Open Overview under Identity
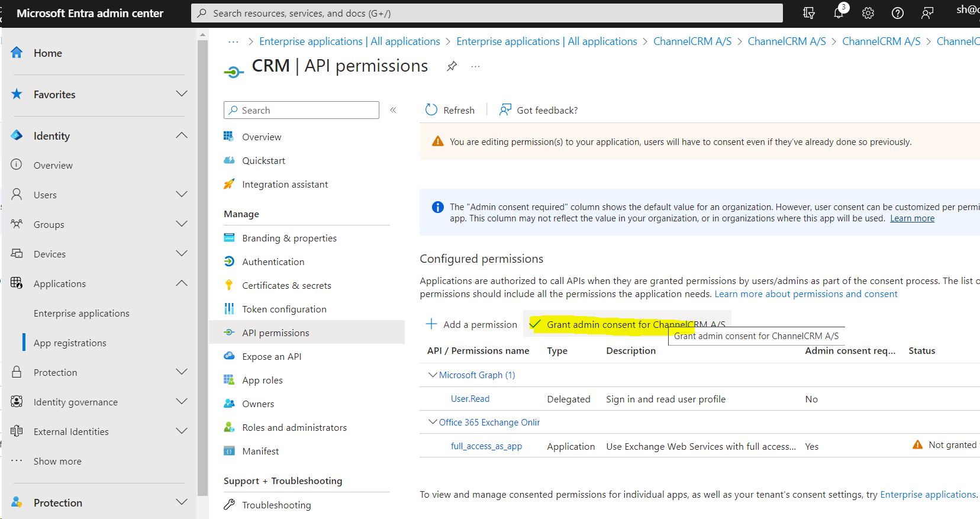 53,166
